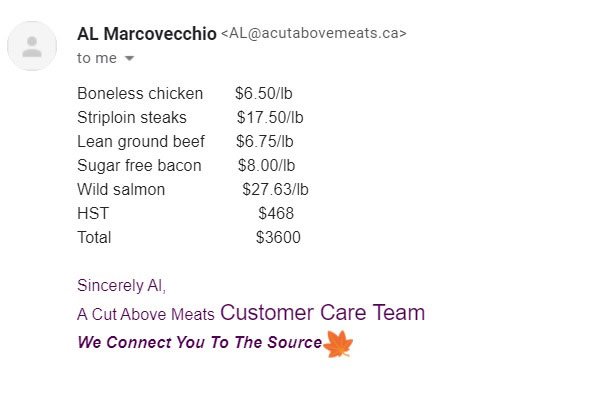Click the "Boneless chicken" item text

pyautogui.click(x=139, y=94)
